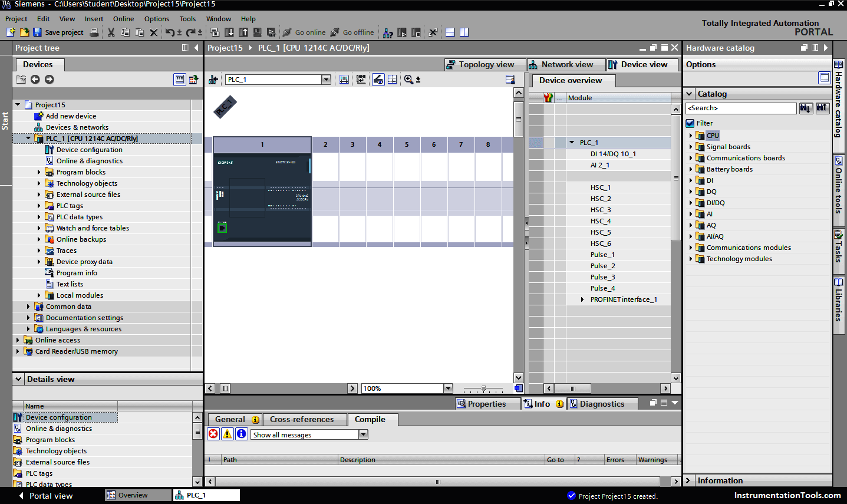Click the Cut scissors icon
The image size is (847, 504).
tap(111, 32)
